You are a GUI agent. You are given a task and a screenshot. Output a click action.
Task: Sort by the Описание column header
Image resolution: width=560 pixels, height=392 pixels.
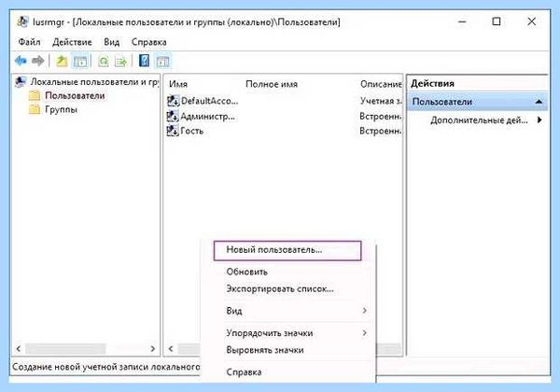(x=381, y=84)
